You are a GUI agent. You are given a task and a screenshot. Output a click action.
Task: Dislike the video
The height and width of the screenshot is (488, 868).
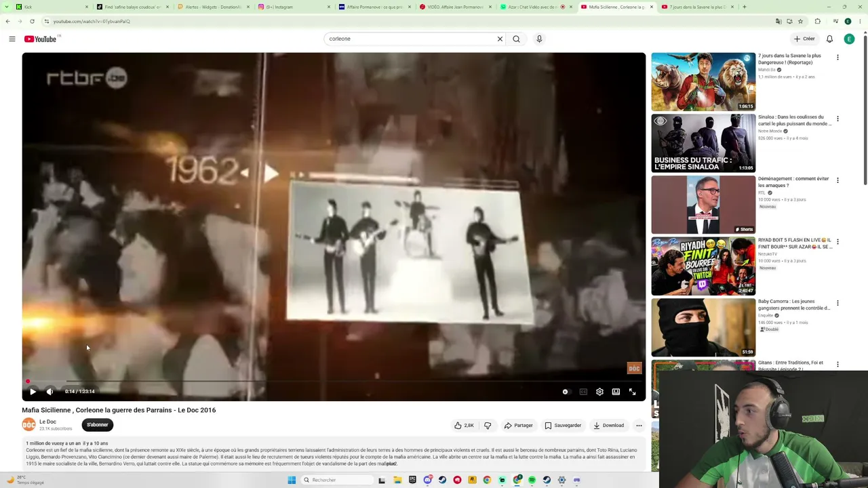(x=488, y=426)
